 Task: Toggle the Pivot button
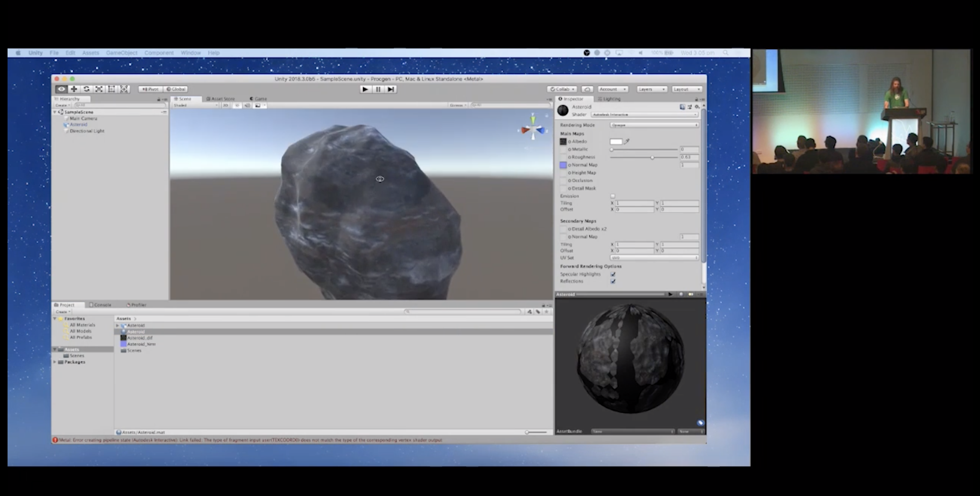(x=151, y=89)
